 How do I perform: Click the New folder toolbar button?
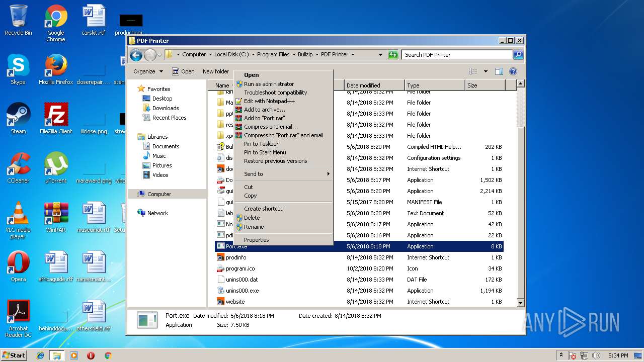coord(216,71)
